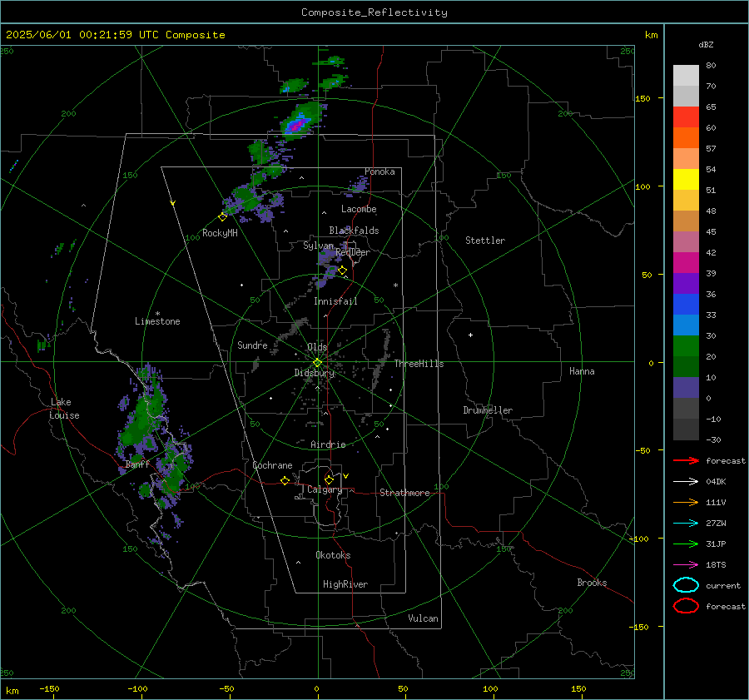
Task: Click the intense magenta storm core north of Ponoka
Action: click(x=296, y=125)
